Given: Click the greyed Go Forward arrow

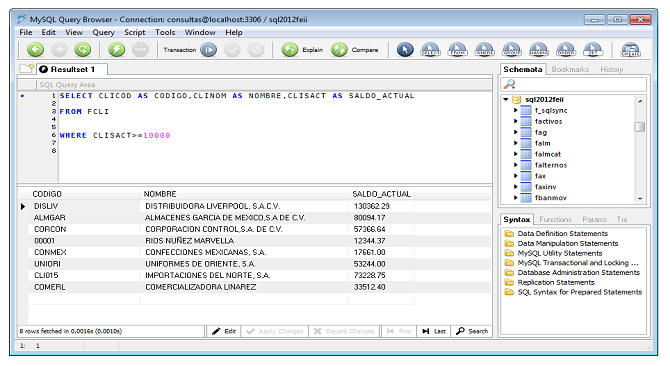Looking at the screenshot, I should point(59,50).
